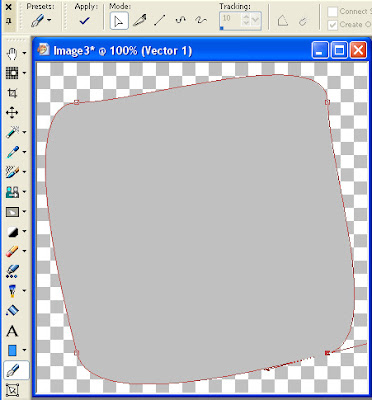The image size is (372, 400).
Task: Select the Eraser tool
Action: tap(12, 251)
